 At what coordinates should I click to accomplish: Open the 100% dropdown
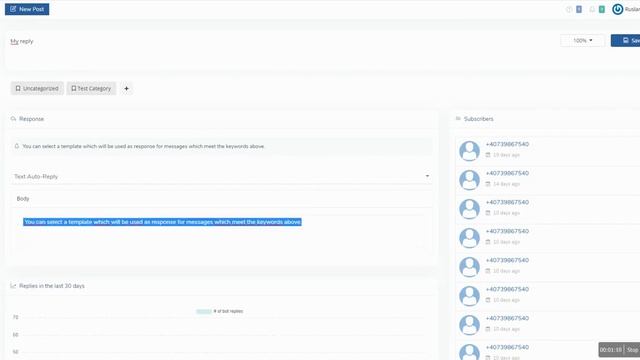point(582,40)
